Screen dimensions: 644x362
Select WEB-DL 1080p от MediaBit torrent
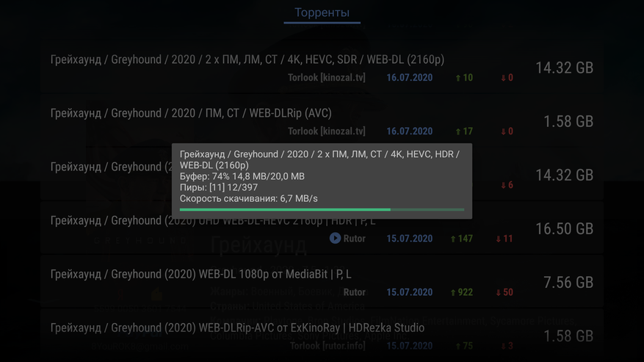(x=322, y=282)
